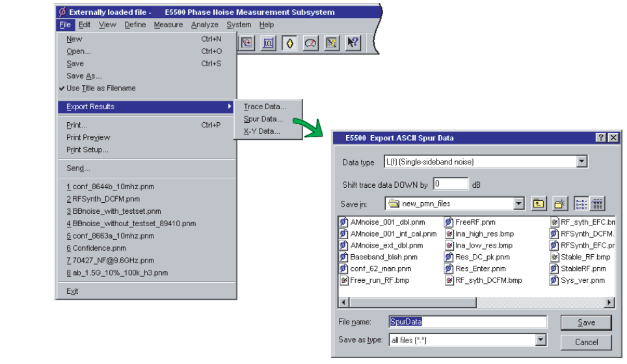Click the redraw graph toolbar icon
The width and height of the screenshot is (627, 364).
(247, 43)
